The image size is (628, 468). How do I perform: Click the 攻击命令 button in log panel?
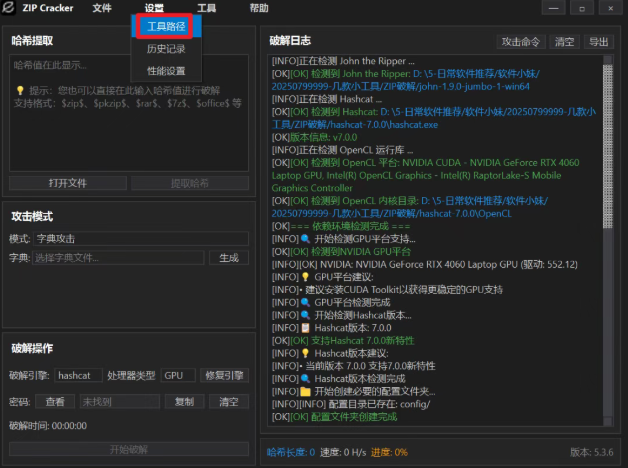[x=521, y=42]
